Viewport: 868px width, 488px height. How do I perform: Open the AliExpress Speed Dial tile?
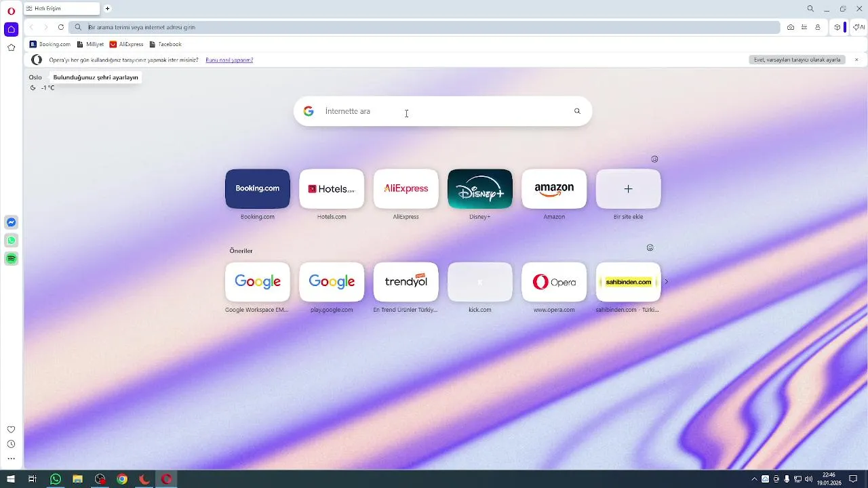pyautogui.click(x=406, y=188)
